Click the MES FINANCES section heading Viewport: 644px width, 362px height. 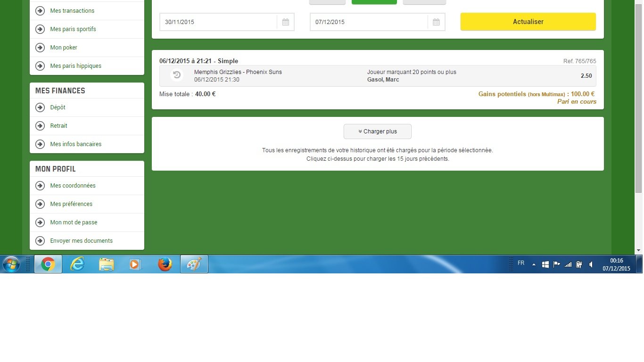tap(60, 90)
